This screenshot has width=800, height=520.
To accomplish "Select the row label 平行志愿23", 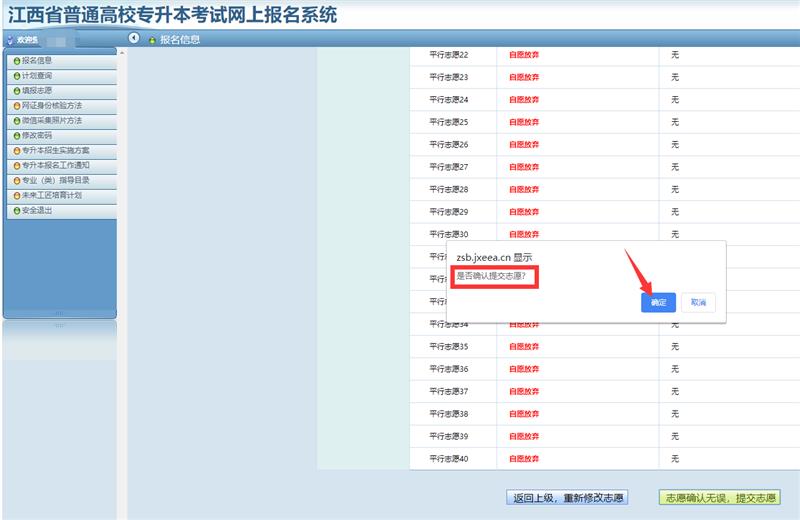I will tap(448, 77).
